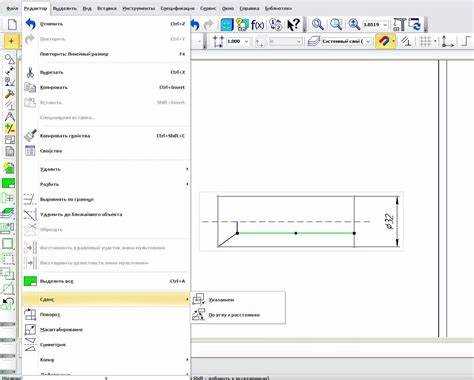Choose Симметрия menu entry

(x=106, y=345)
